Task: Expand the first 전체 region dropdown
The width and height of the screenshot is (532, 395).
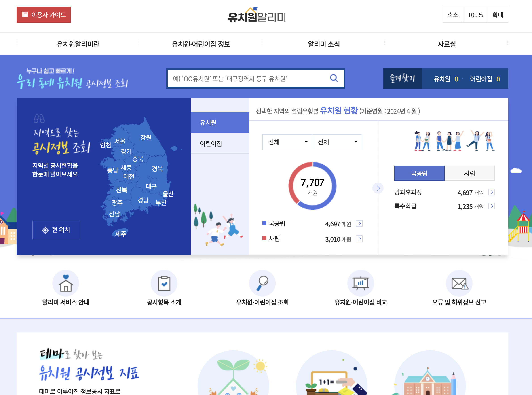Action: coord(287,142)
